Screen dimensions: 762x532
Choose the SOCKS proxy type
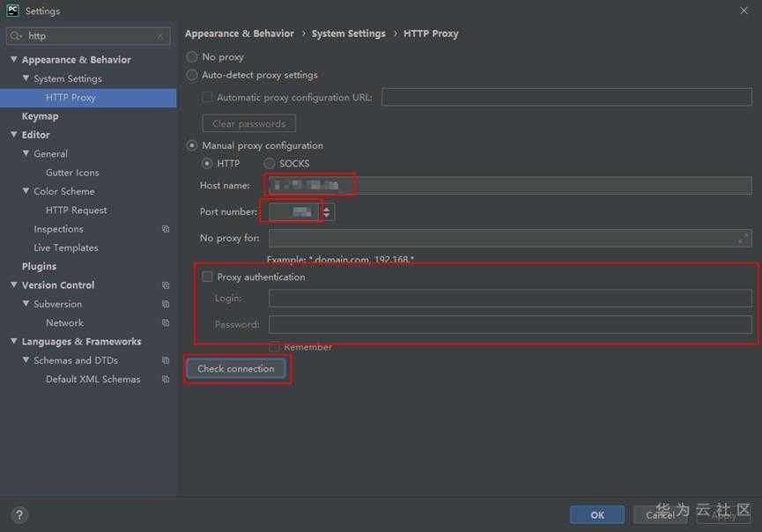(270, 163)
